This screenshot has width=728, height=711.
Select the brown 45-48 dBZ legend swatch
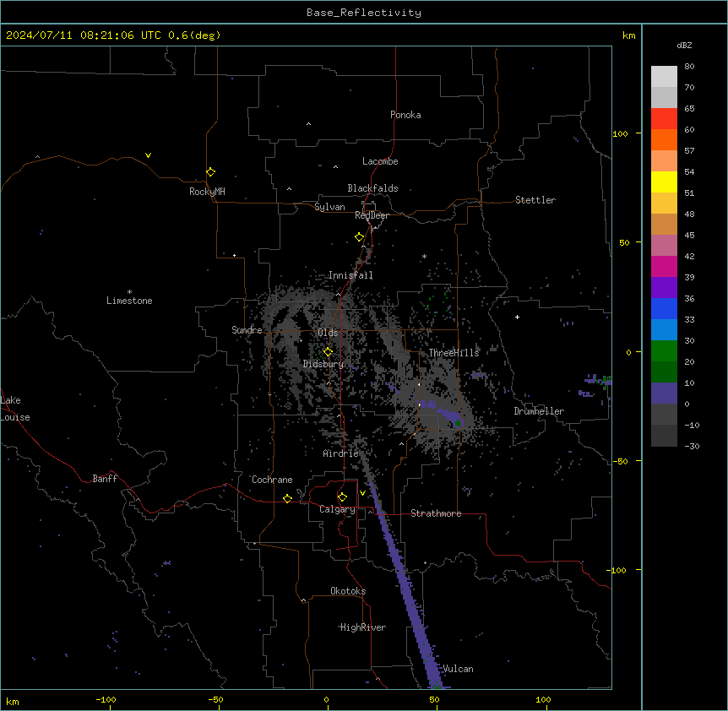tap(664, 224)
